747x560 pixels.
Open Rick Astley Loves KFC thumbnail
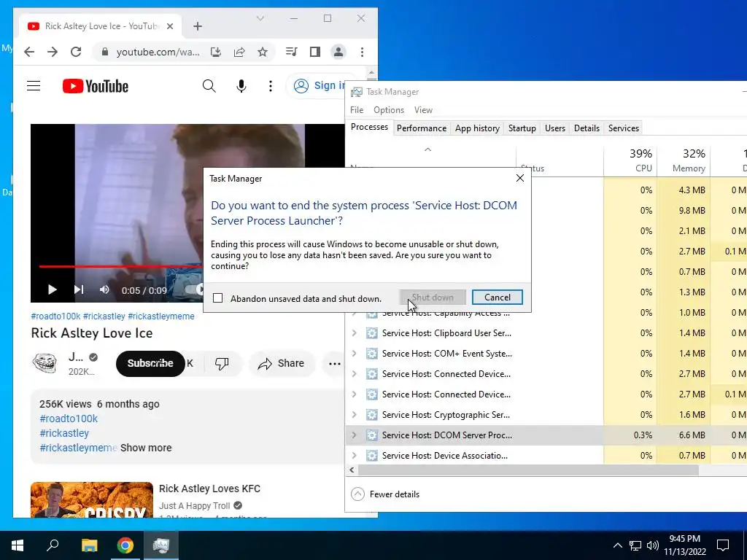91,499
